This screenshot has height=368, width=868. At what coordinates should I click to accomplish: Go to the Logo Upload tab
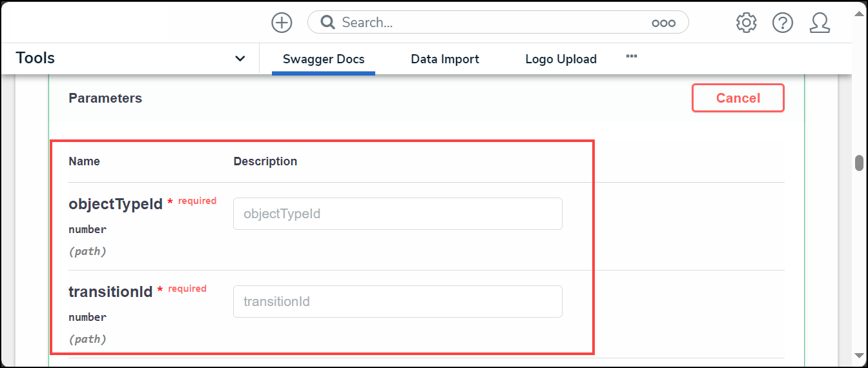tap(561, 59)
